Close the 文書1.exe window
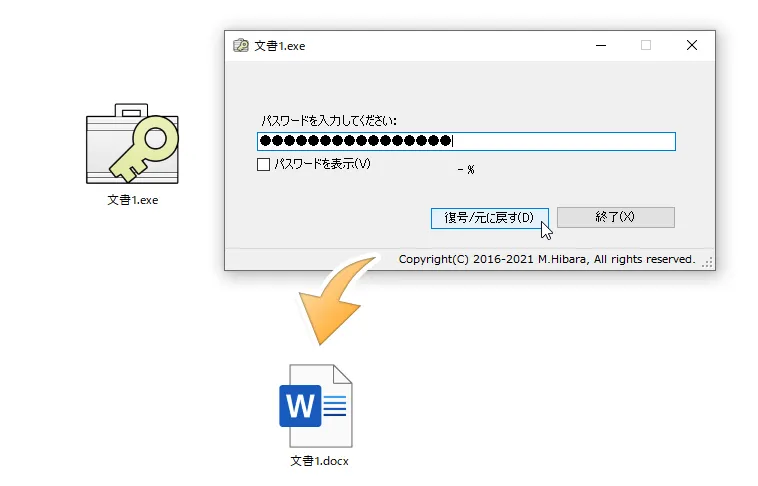 tap(692, 45)
